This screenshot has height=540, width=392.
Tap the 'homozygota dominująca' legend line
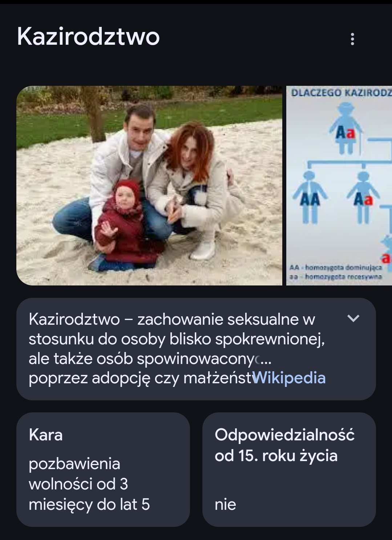click(336, 268)
